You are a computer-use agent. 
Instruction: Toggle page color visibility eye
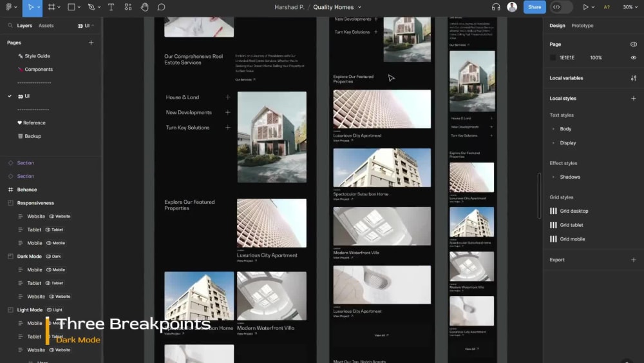point(633,58)
